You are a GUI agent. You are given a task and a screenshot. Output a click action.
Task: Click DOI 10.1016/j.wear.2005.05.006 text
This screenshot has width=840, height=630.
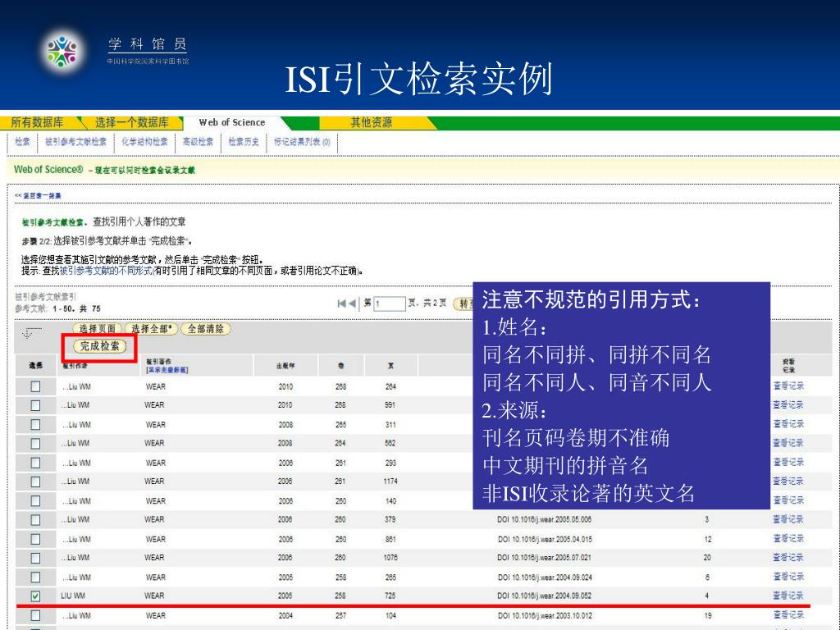(544, 519)
